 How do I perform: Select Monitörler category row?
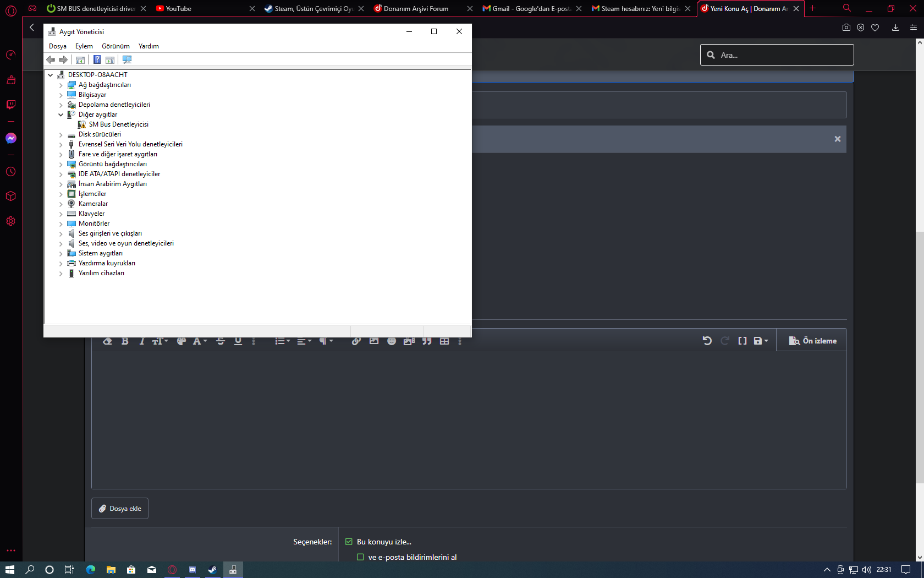(x=94, y=223)
